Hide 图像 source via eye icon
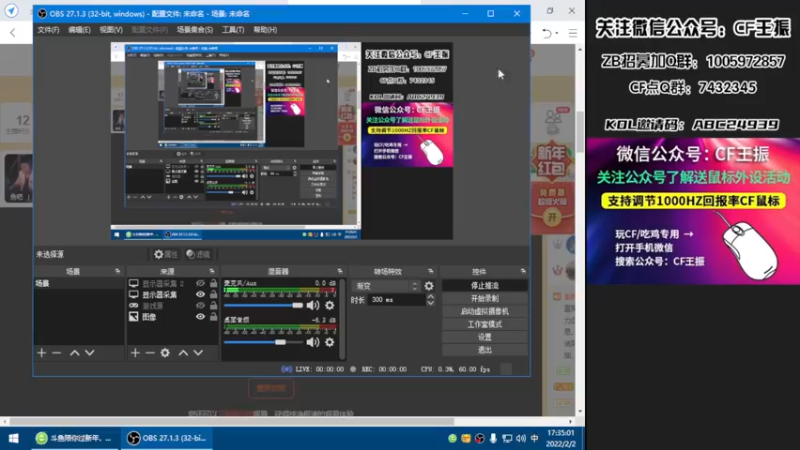 [200, 317]
